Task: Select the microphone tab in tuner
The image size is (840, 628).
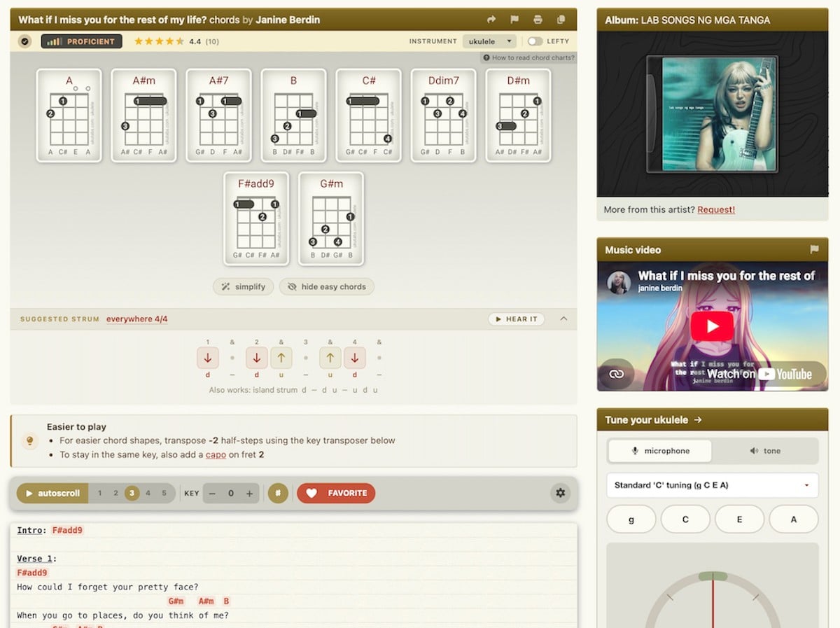Action: coord(659,451)
